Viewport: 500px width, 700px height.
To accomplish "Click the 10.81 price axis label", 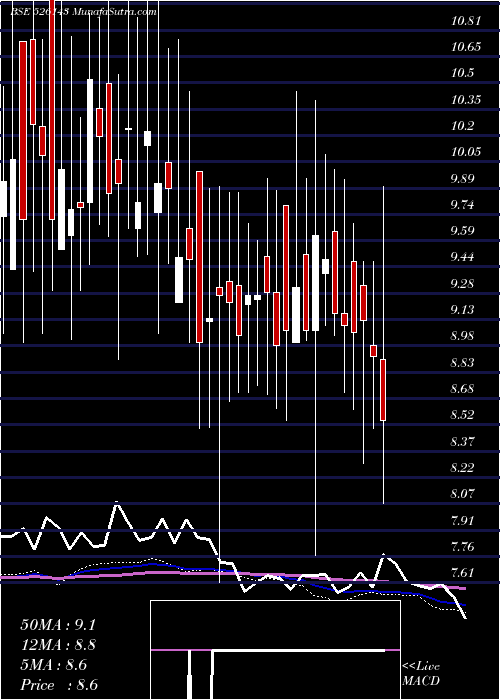I will tap(466, 21).
